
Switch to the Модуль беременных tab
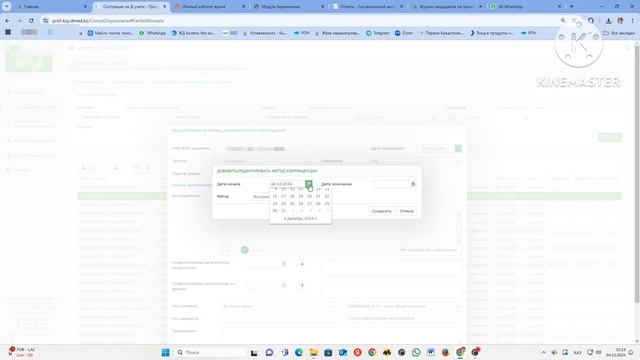(289, 7)
